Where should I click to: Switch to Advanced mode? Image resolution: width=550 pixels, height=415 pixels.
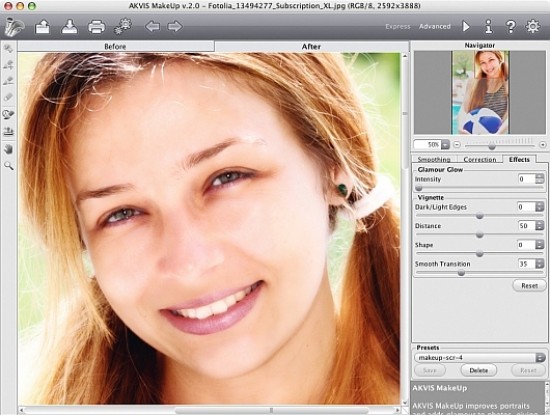click(x=435, y=27)
